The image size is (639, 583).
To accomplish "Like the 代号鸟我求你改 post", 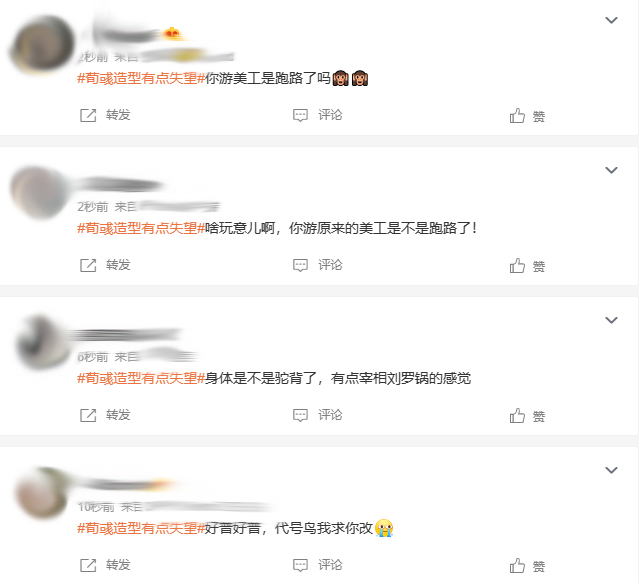I will point(517,565).
